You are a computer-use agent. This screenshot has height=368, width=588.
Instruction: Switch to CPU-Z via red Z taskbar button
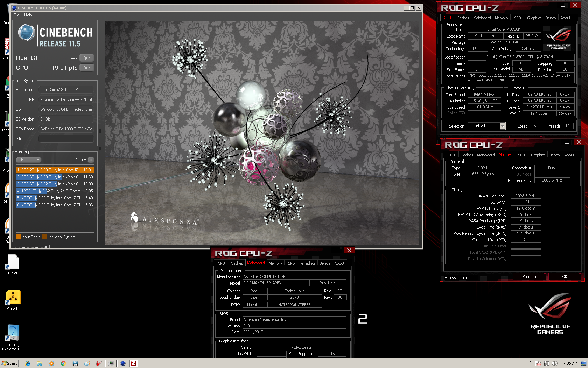(x=133, y=363)
